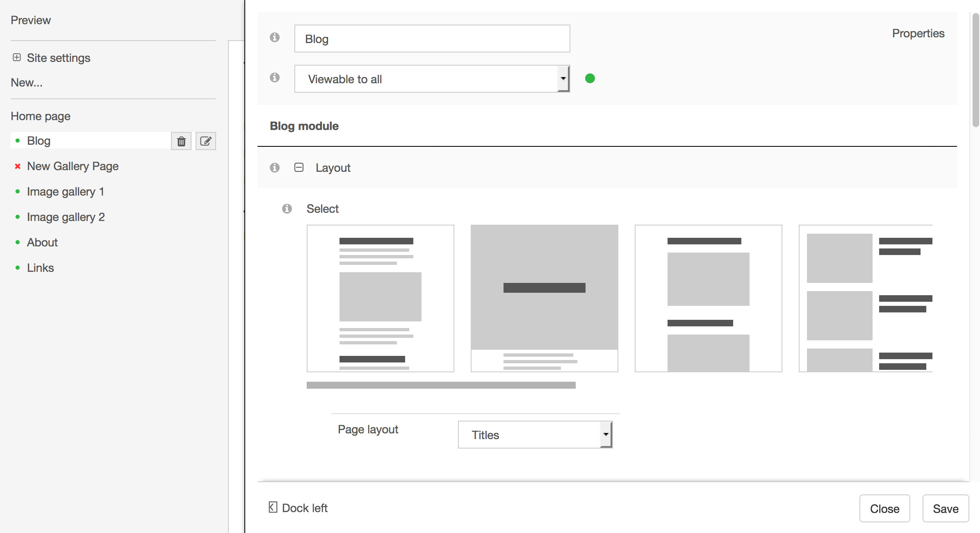Screen dimensions: 980x533
Task: Click the edit pencil icon beside Blog
Action: click(x=205, y=141)
